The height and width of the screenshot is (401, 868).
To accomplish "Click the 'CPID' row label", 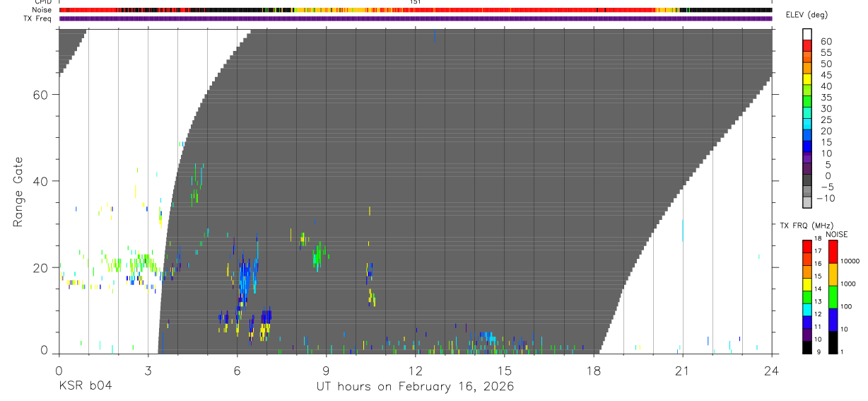I will click(42, 2).
